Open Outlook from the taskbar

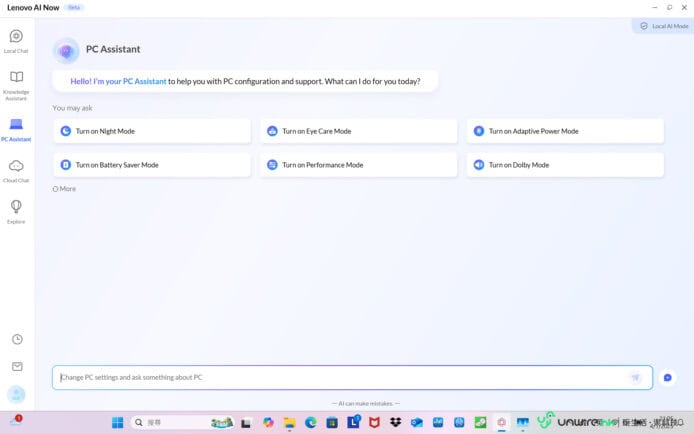pyautogui.click(x=416, y=422)
